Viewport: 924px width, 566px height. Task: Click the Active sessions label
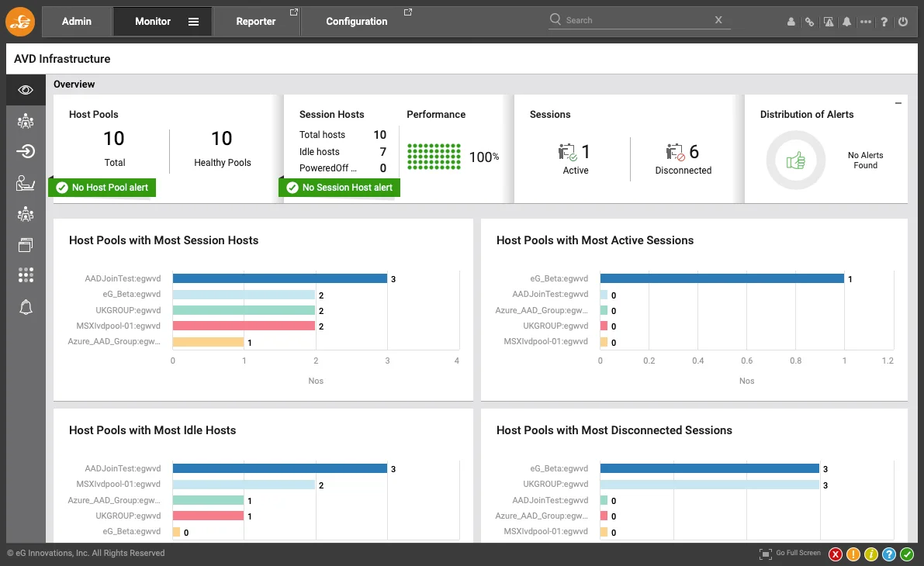(x=576, y=171)
